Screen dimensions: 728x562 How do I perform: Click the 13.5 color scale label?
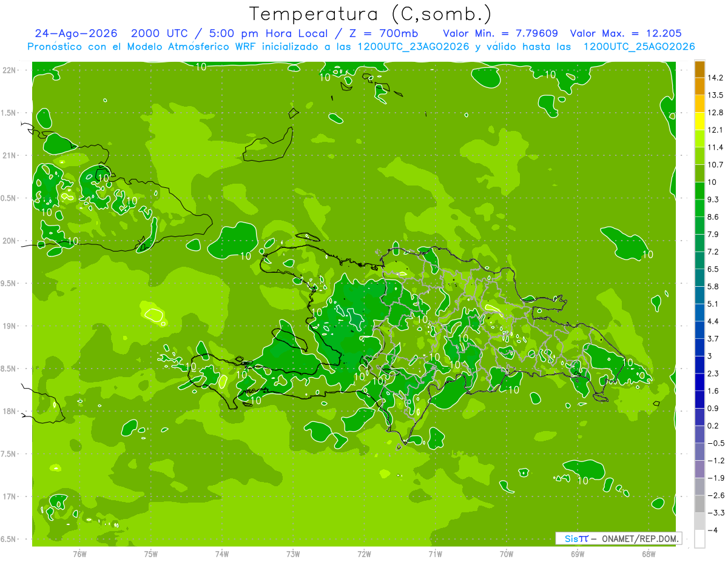pyautogui.click(x=715, y=95)
